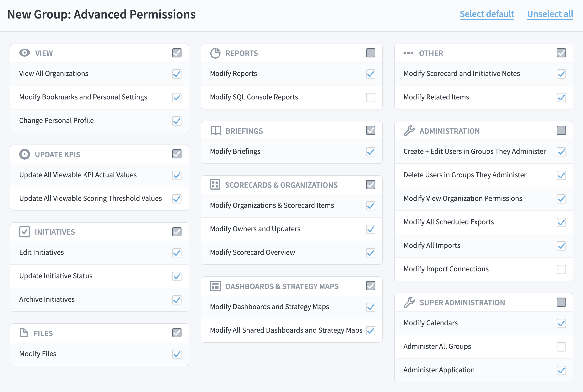
Task: Click the 'SUPER ADMINISTRATION' section heading text
Action: 462,303
